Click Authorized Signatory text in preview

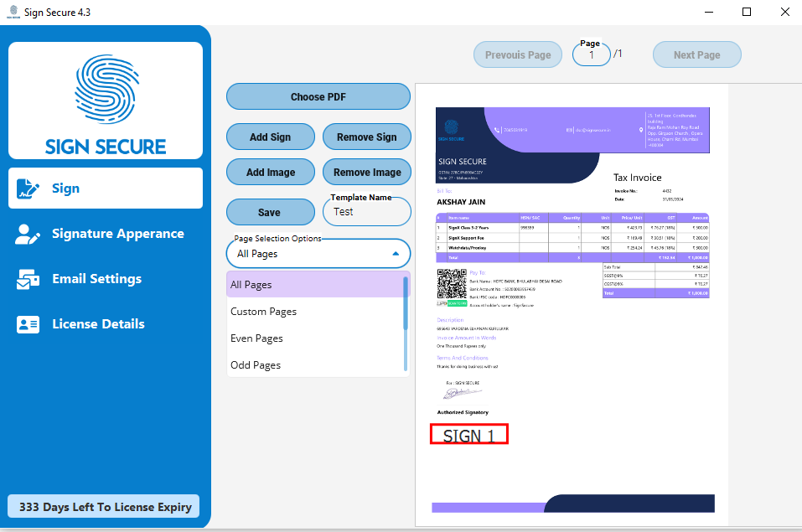pos(463,412)
